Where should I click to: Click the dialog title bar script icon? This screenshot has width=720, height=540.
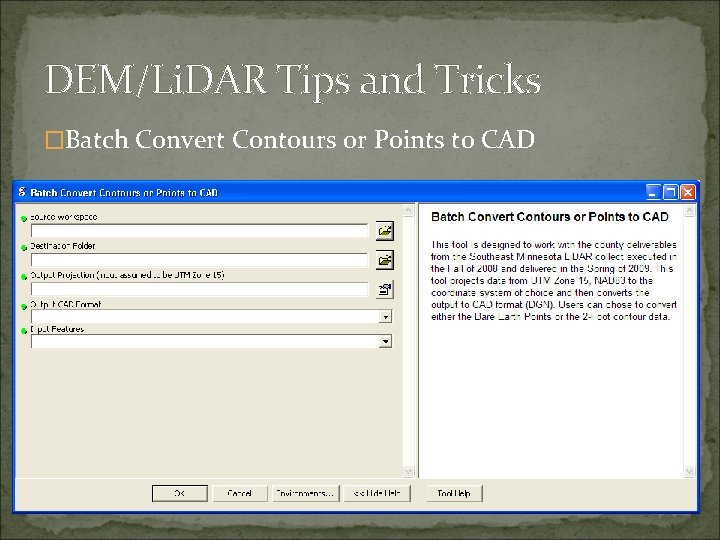(x=22, y=192)
